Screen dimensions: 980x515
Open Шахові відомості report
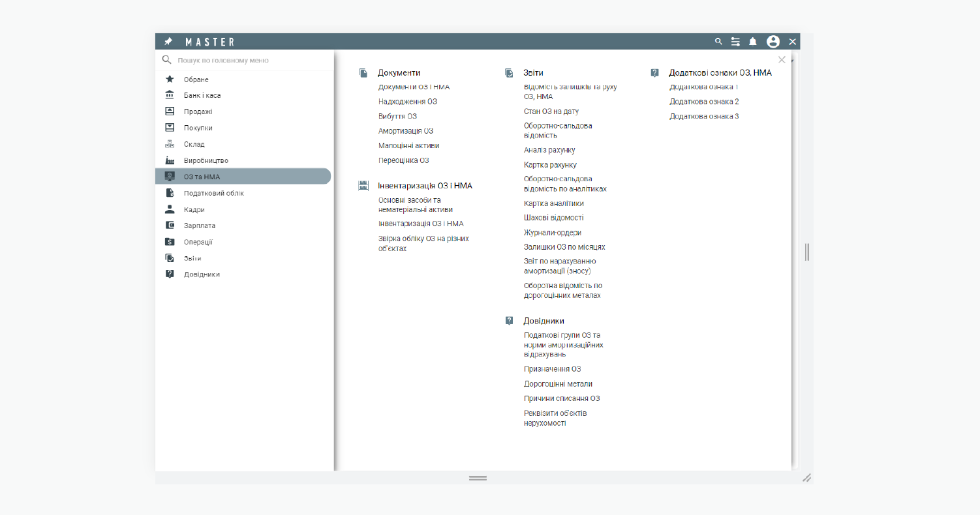click(x=554, y=218)
